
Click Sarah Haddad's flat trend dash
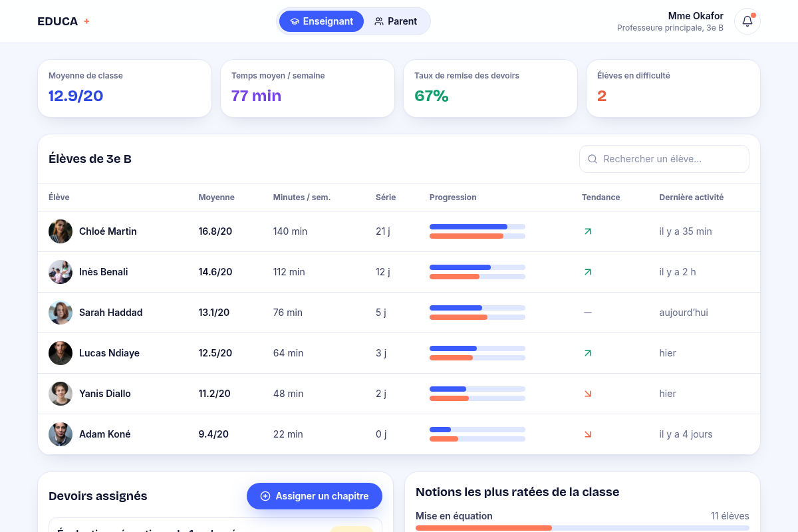588,313
